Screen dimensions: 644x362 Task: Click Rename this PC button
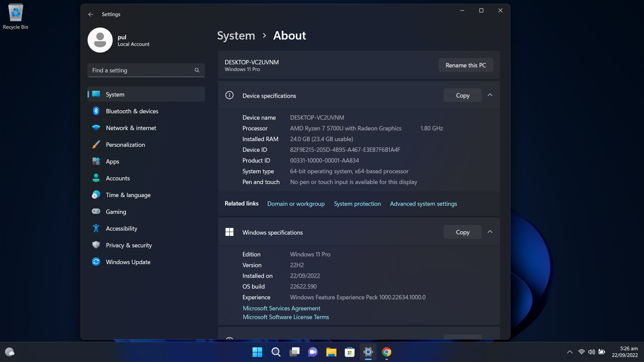click(x=466, y=65)
